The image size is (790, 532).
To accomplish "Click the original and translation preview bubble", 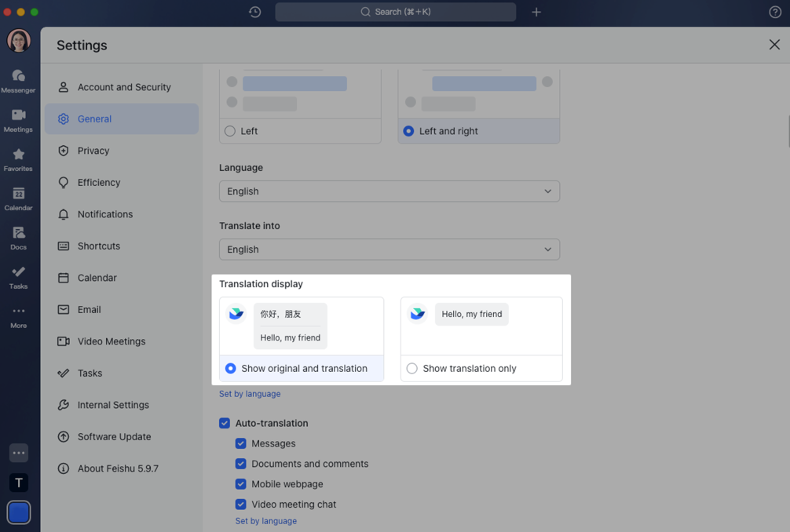I will (x=291, y=326).
